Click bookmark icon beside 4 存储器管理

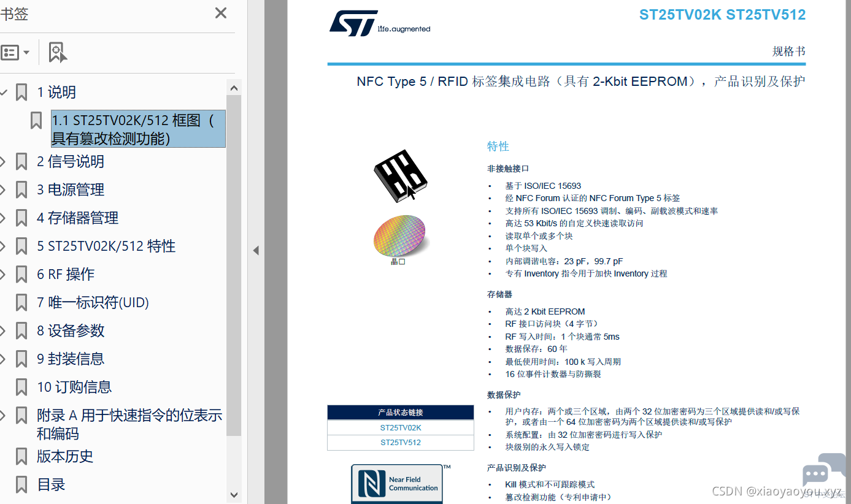pyautogui.click(x=21, y=218)
